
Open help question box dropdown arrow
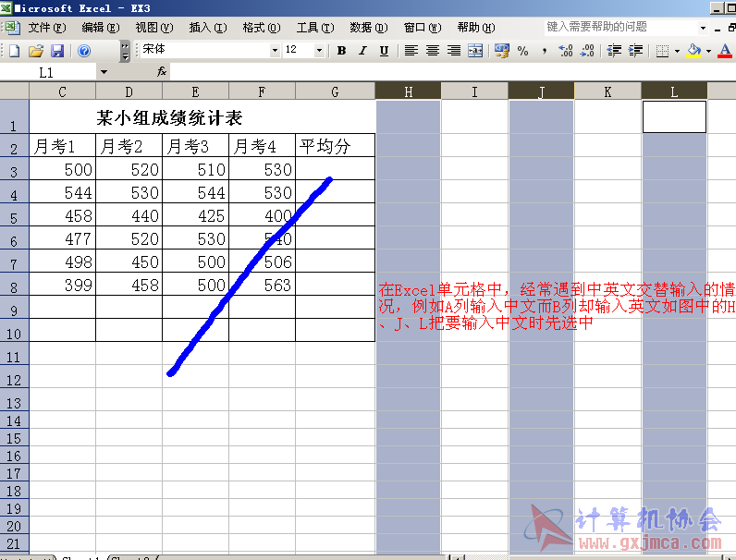pyautogui.click(x=703, y=28)
